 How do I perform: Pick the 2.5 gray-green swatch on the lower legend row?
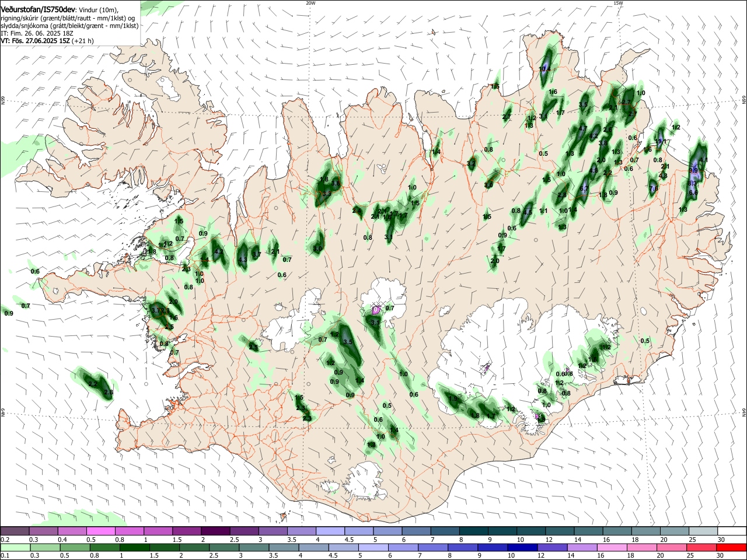click(224, 547)
